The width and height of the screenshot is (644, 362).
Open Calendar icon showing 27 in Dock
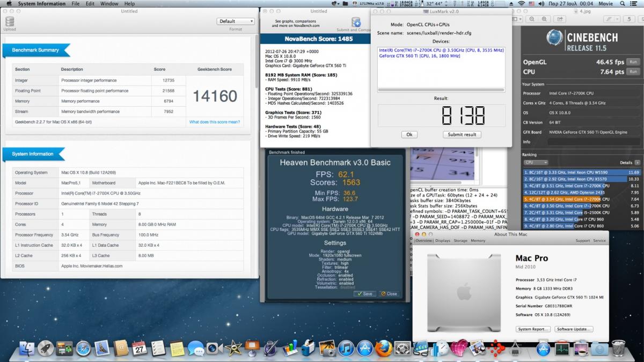[x=140, y=349]
